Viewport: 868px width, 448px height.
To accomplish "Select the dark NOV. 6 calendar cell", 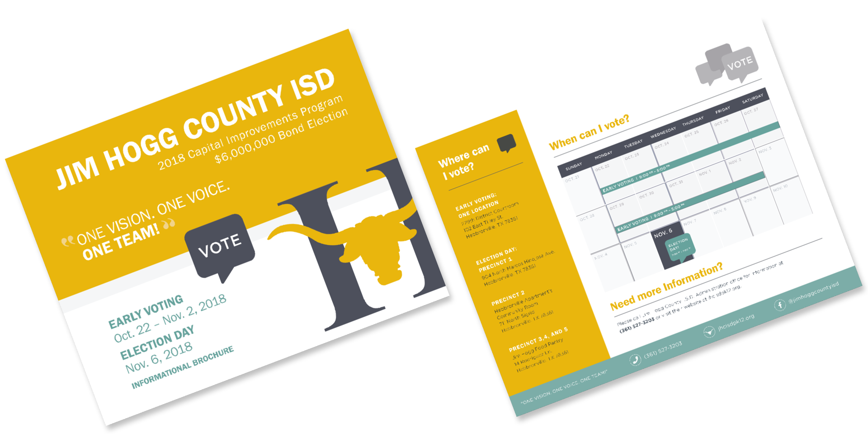I will pyautogui.click(x=672, y=246).
